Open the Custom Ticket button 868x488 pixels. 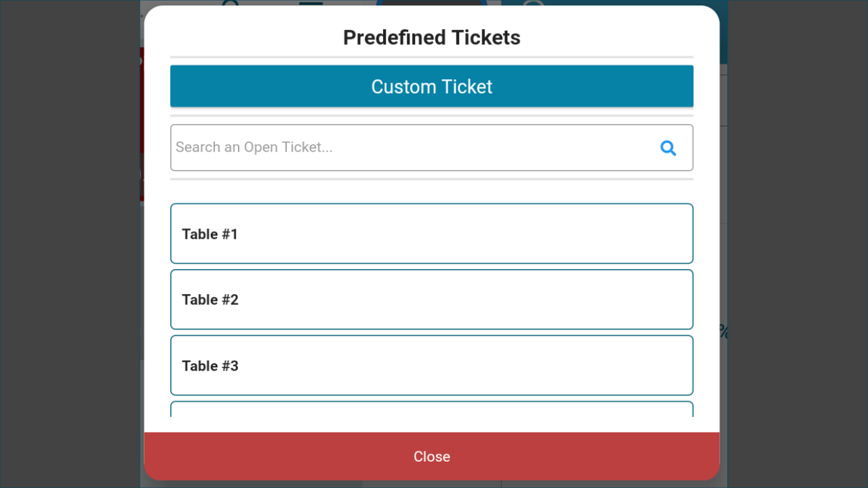pos(431,86)
